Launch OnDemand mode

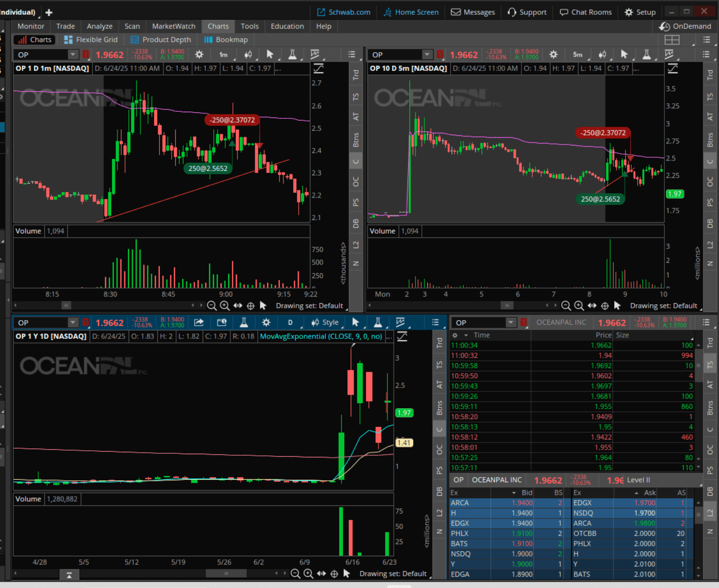tap(685, 26)
